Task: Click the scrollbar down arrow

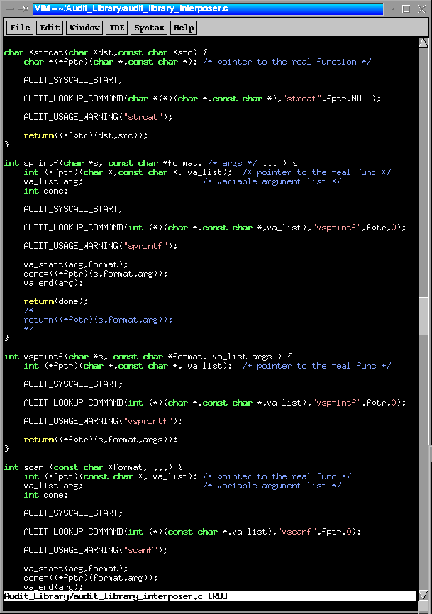Action: coord(423,595)
